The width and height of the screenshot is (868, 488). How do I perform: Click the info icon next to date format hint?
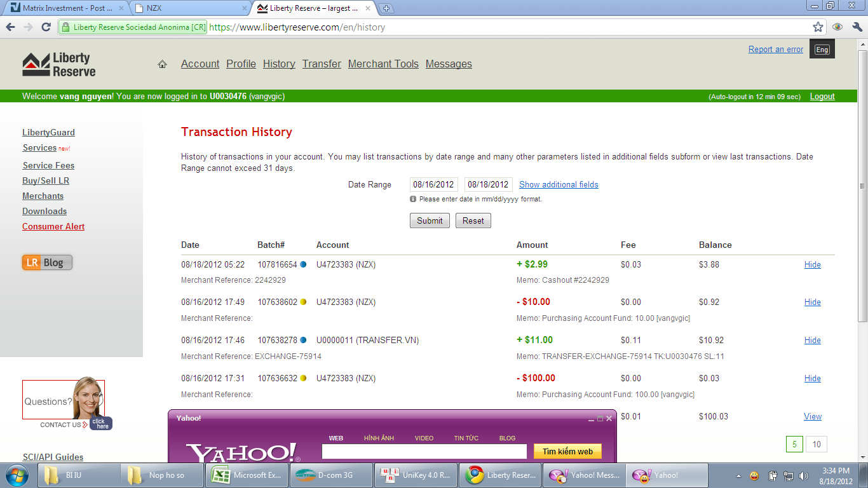413,199
